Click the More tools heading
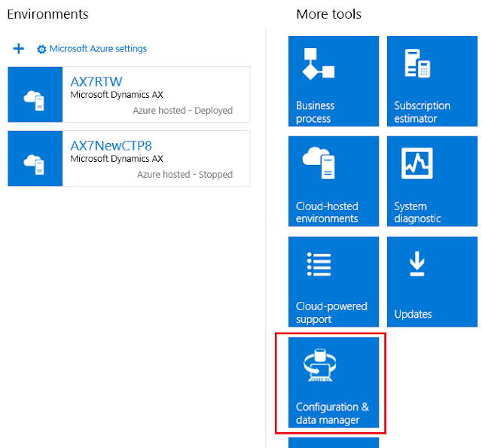This screenshot has height=448, width=482. click(328, 14)
